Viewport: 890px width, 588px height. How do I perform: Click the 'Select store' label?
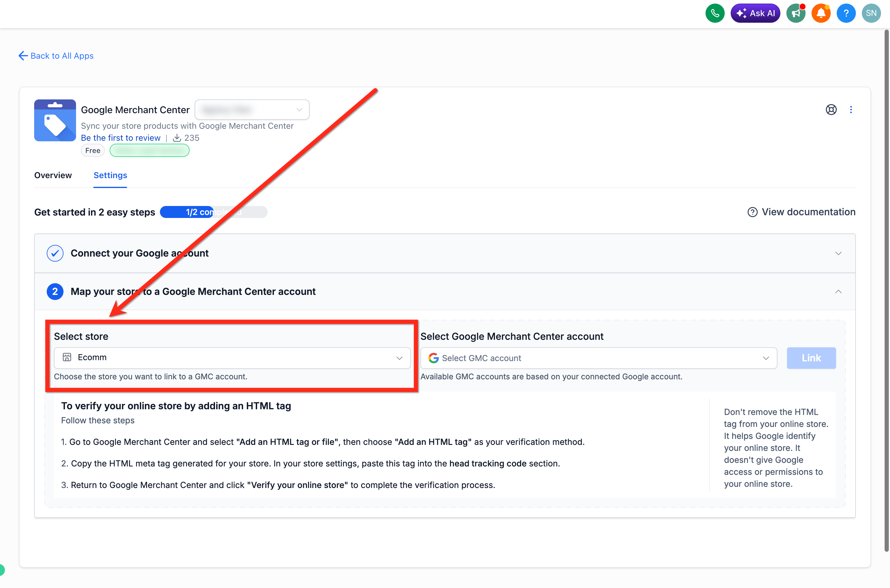click(81, 337)
